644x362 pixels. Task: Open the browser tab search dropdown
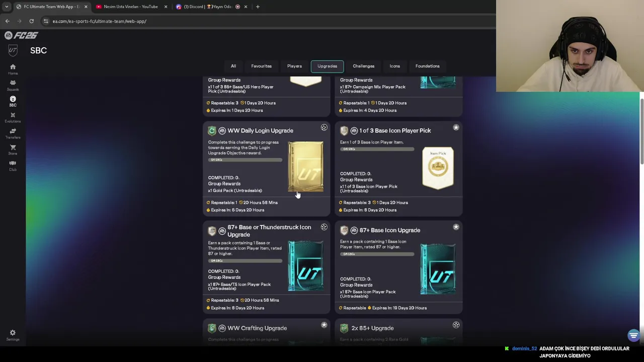click(6, 7)
